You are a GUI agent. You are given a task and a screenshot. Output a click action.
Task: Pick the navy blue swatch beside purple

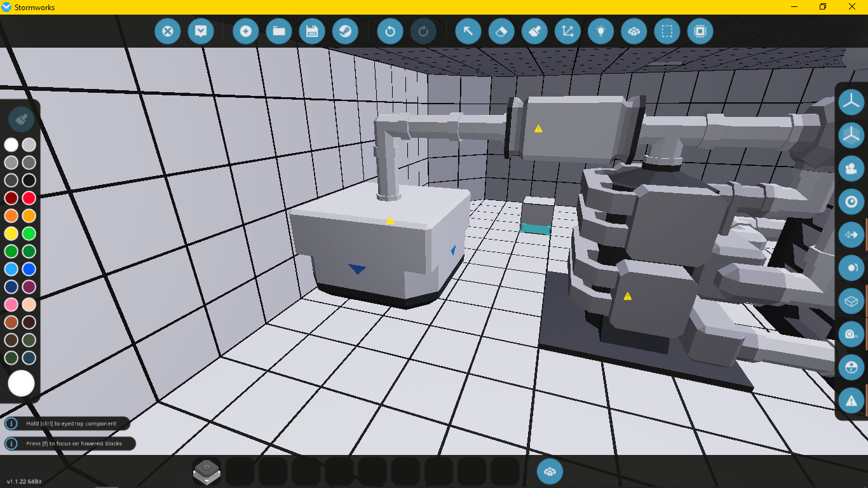tap(11, 287)
